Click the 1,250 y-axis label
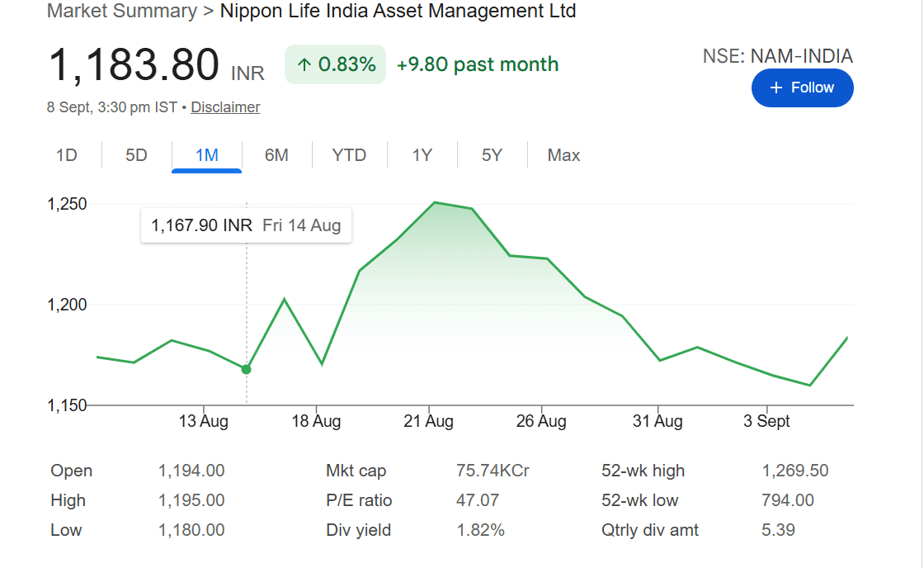 [x=67, y=204]
